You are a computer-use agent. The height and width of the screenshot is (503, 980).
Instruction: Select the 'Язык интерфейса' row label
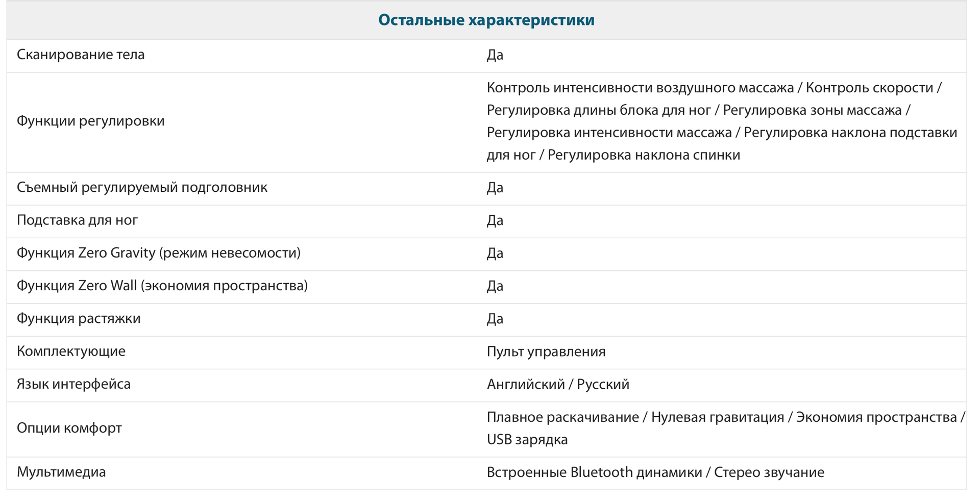pyautogui.click(x=73, y=384)
